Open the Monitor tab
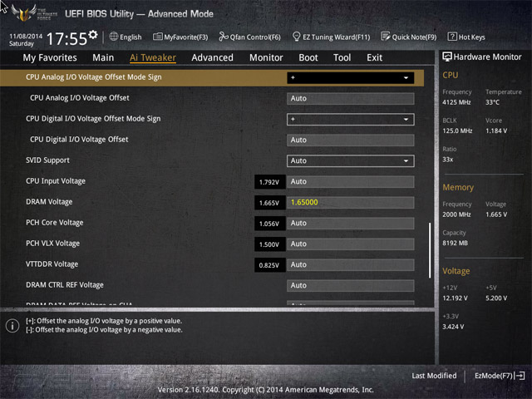 point(266,57)
